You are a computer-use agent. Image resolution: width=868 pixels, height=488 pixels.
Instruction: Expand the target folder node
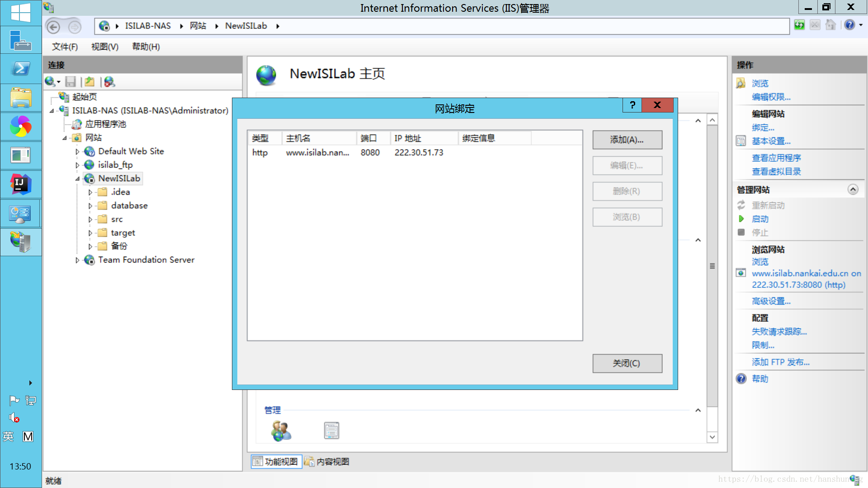tap(90, 233)
